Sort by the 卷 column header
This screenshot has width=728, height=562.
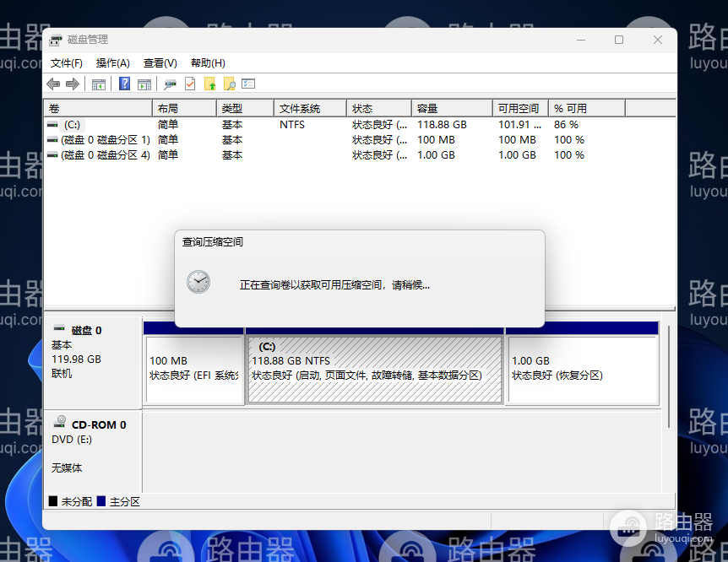point(98,109)
